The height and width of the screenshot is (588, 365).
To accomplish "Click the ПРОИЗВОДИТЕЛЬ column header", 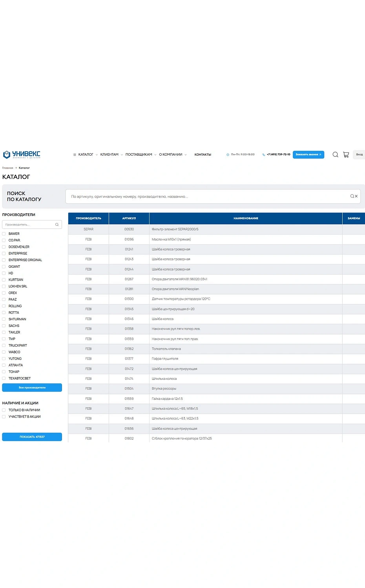I will 88,218.
